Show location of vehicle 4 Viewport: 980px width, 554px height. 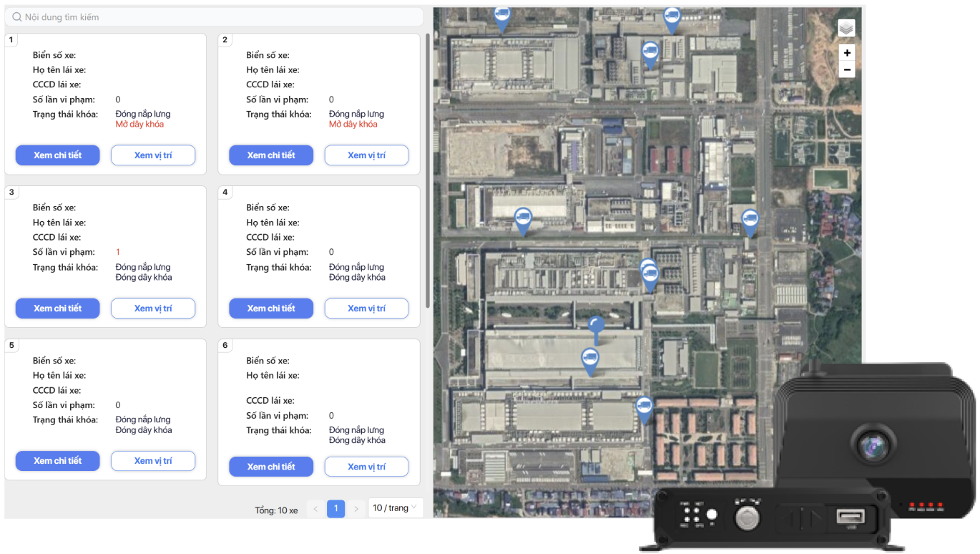[366, 308]
